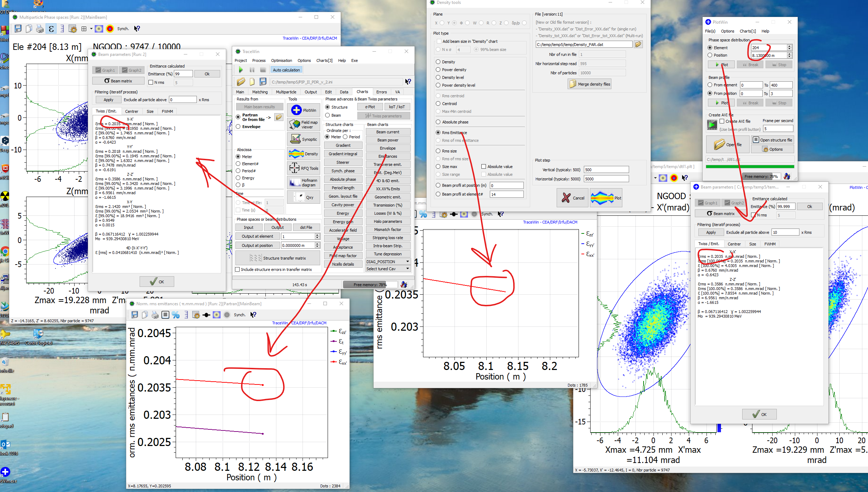Enable Include structure errors in transfer matrix

(x=238, y=270)
